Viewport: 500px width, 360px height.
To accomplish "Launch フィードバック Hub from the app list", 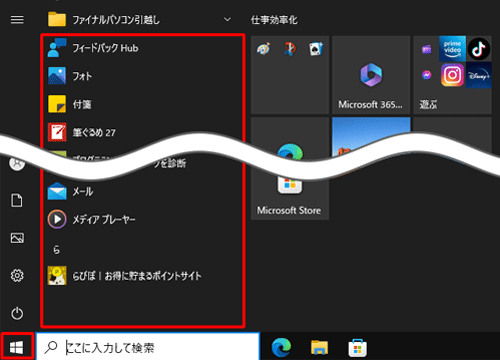I will 143,48.
